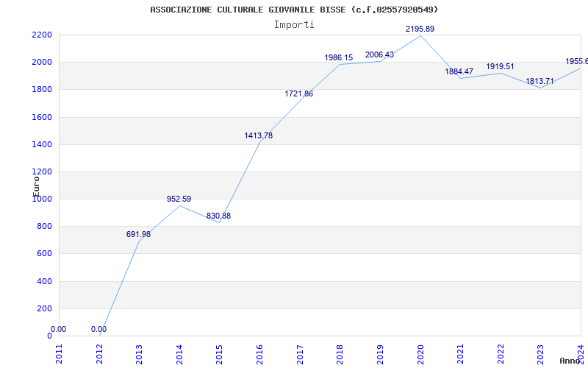The image size is (588, 368).
Task: Click y-axis value 1400
Action: 42,144
